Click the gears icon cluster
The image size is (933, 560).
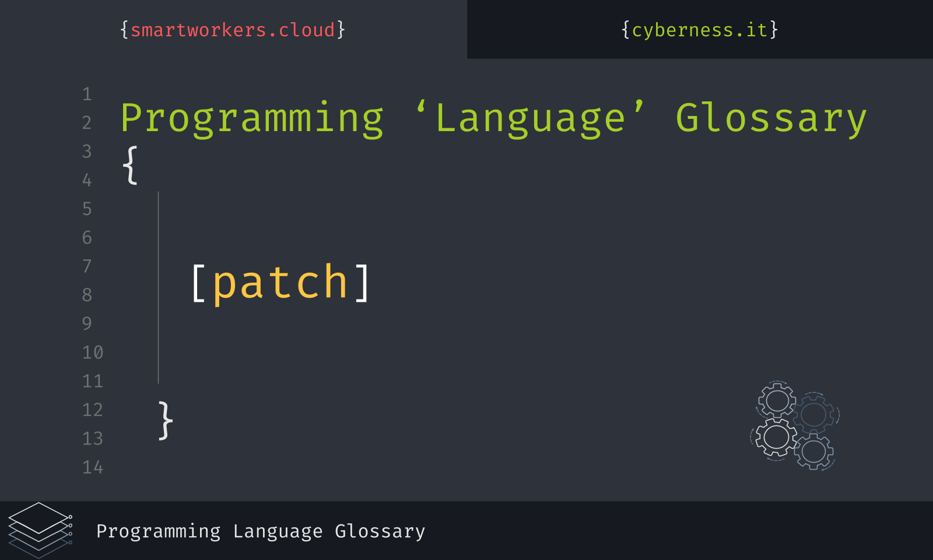[795, 425]
